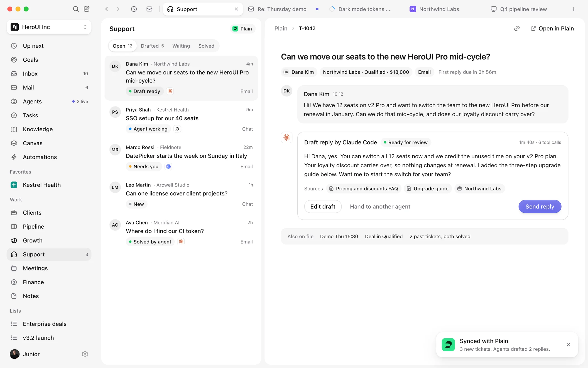
Task: Click the Draft ready status chip
Action: 144,91
